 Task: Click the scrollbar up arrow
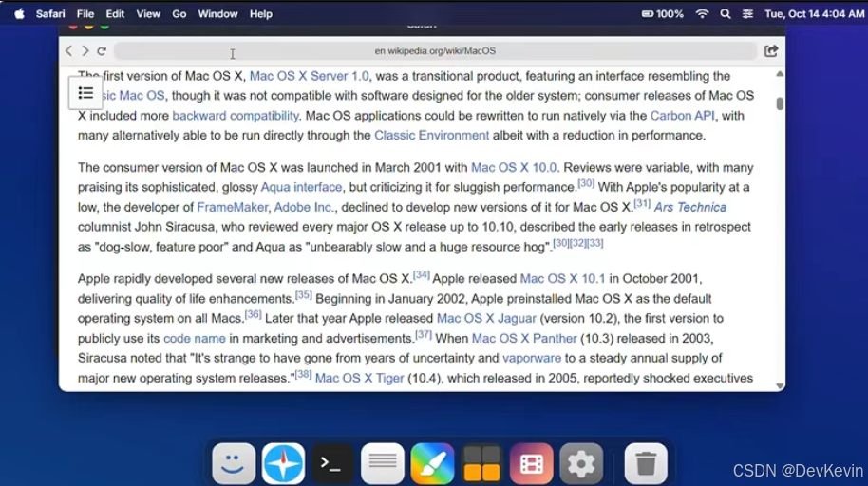pyautogui.click(x=780, y=74)
